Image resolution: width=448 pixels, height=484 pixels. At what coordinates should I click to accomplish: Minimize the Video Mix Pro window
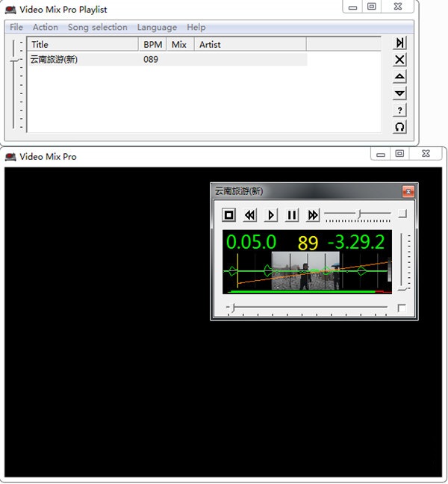coord(381,154)
